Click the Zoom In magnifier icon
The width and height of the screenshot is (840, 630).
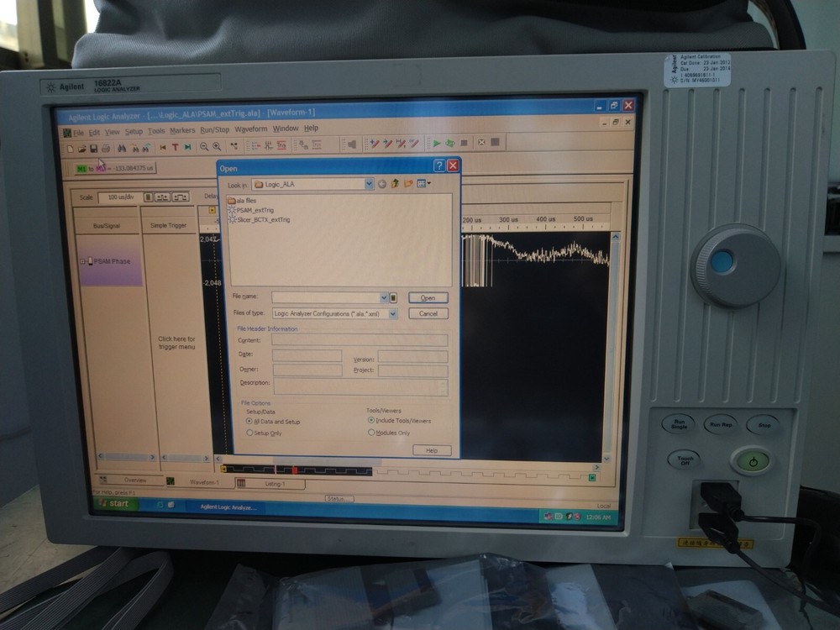[217, 146]
